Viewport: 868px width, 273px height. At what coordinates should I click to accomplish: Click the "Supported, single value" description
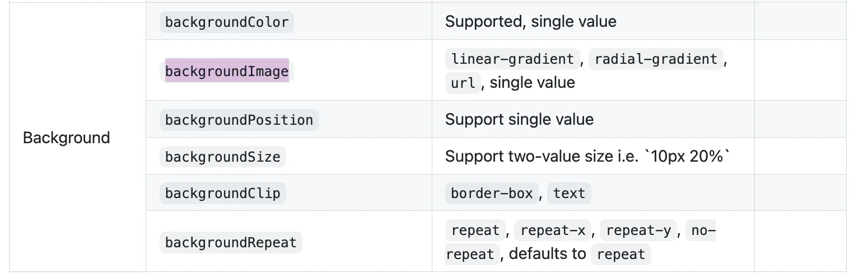coord(530,22)
